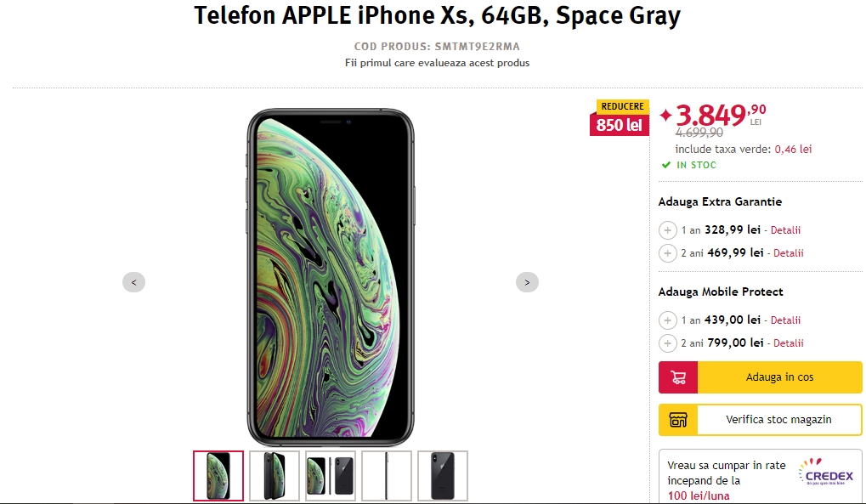Select the last back-view phone thumbnail
Image resolution: width=866 pixels, height=504 pixels.
click(x=443, y=475)
